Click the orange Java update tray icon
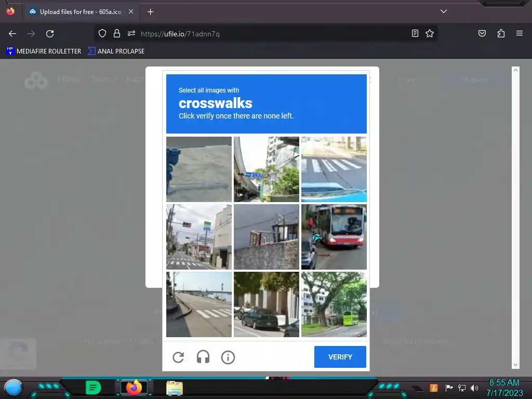The image size is (532, 399). 434,388
